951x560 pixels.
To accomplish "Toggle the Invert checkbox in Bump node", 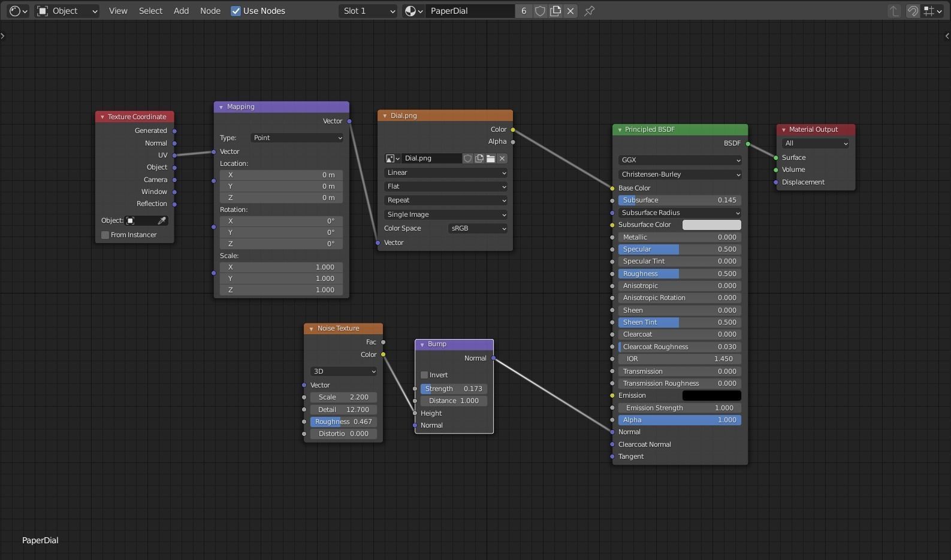I will [424, 375].
